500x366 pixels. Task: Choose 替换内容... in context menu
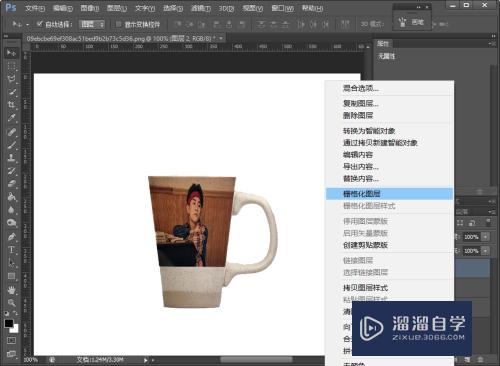[x=389, y=179]
